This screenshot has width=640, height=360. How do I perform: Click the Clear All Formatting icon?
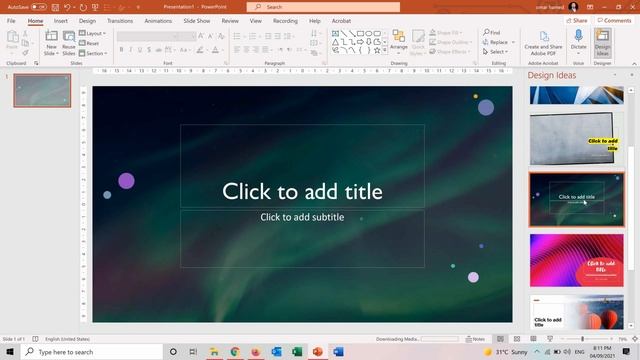coord(221,36)
